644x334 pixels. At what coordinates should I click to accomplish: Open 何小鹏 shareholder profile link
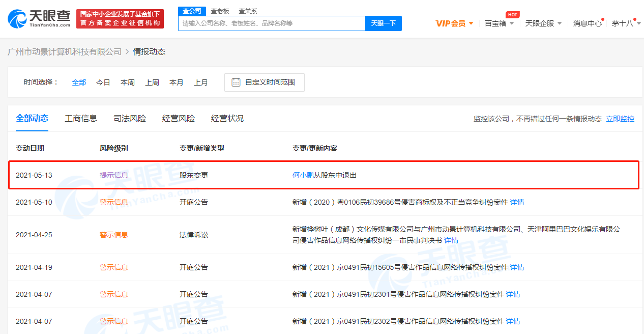(x=303, y=175)
